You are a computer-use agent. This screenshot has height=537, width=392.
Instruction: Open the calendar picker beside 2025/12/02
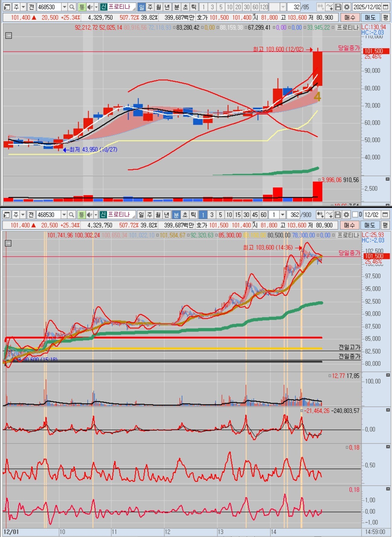pos(385,7)
